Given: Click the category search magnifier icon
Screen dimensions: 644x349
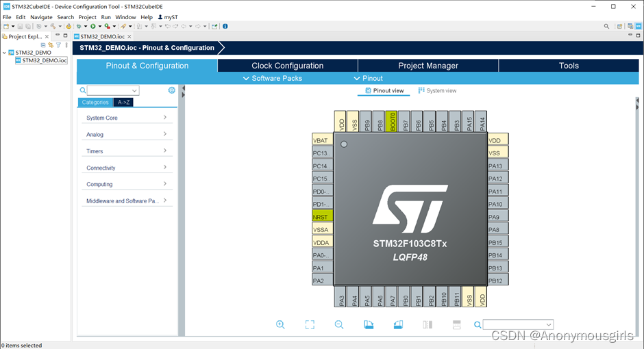Looking at the screenshot, I should point(83,90).
